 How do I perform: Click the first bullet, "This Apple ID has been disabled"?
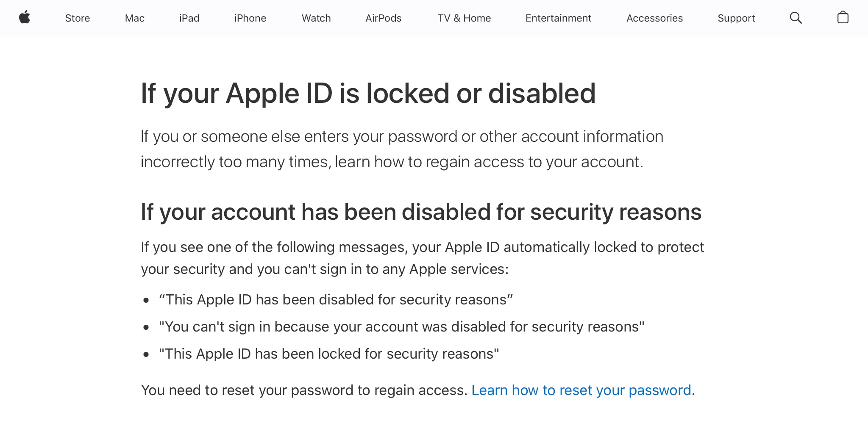click(x=336, y=300)
